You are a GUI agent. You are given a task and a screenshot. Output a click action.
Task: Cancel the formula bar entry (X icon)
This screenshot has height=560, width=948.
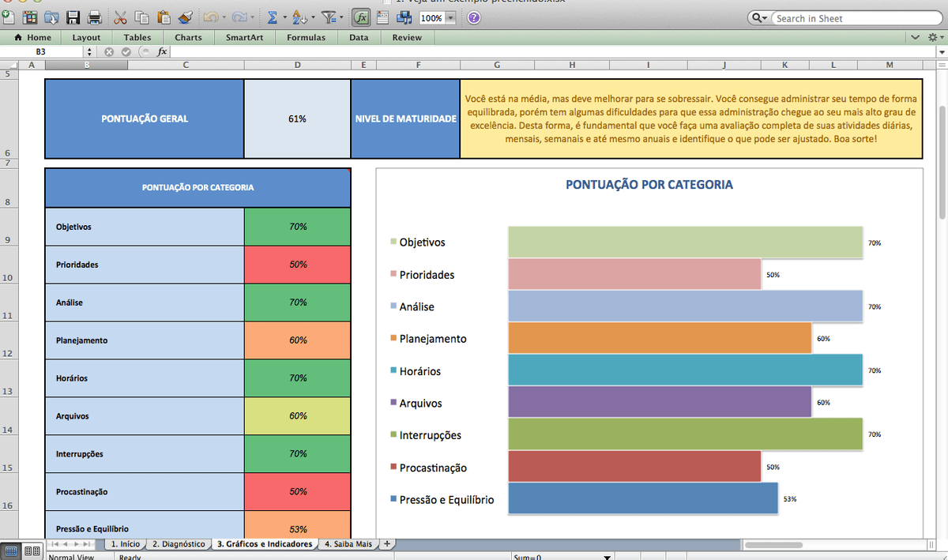109,51
